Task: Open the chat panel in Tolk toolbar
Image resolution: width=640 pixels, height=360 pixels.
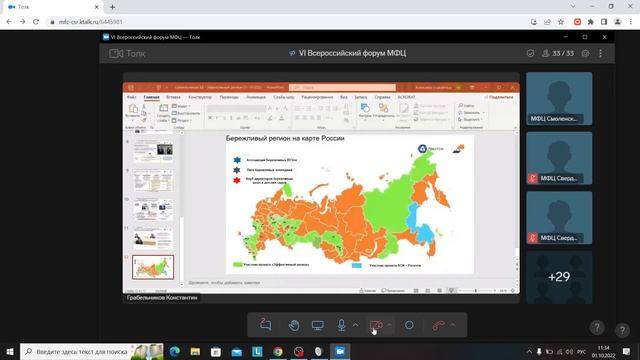Action: point(266,325)
